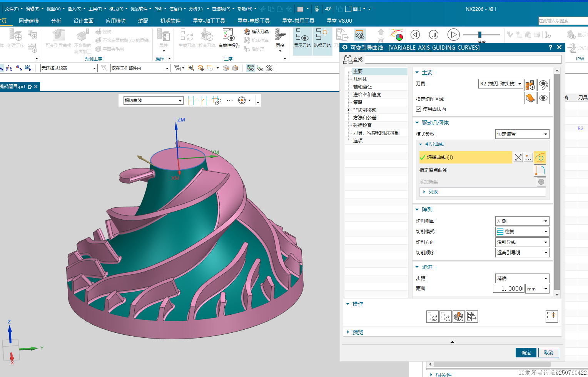Image resolution: width=588 pixels, height=377 pixels.
Task: Open the 切削方向 沿引导线 dropdown
Action: [522, 242]
